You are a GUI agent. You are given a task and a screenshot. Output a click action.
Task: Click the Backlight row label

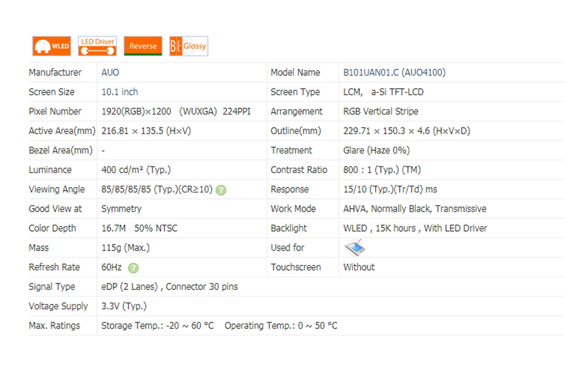[x=288, y=229]
